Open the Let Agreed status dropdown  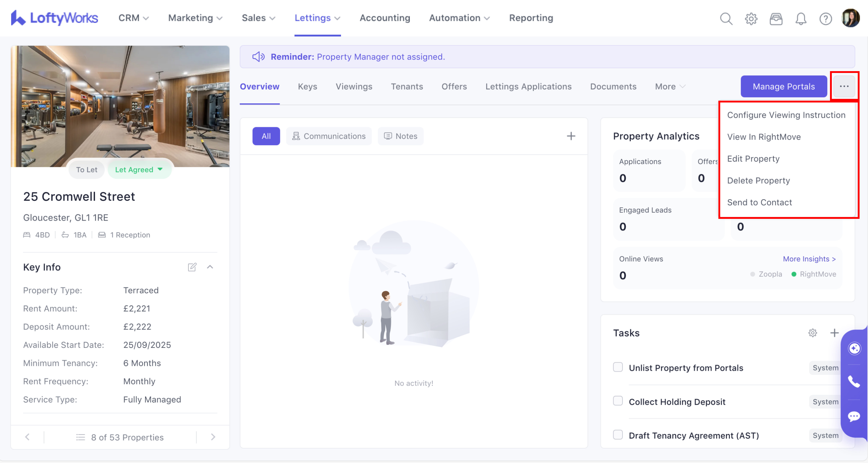pyautogui.click(x=139, y=169)
